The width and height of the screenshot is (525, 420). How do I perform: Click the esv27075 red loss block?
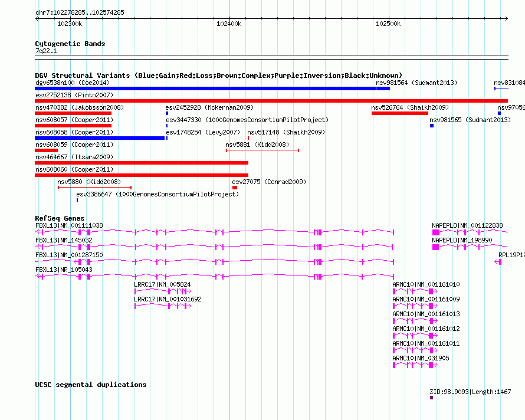tap(235, 188)
